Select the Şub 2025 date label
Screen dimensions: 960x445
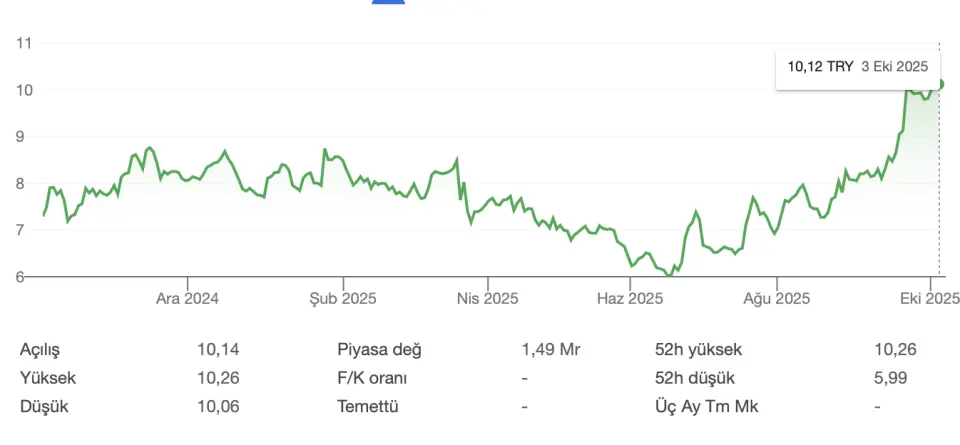click(342, 299)
